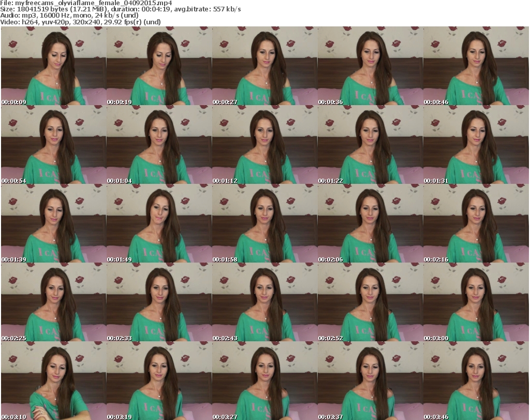Click the File name line in header
This screenshot has width=530, height=420.
click(x=86, y=3)
